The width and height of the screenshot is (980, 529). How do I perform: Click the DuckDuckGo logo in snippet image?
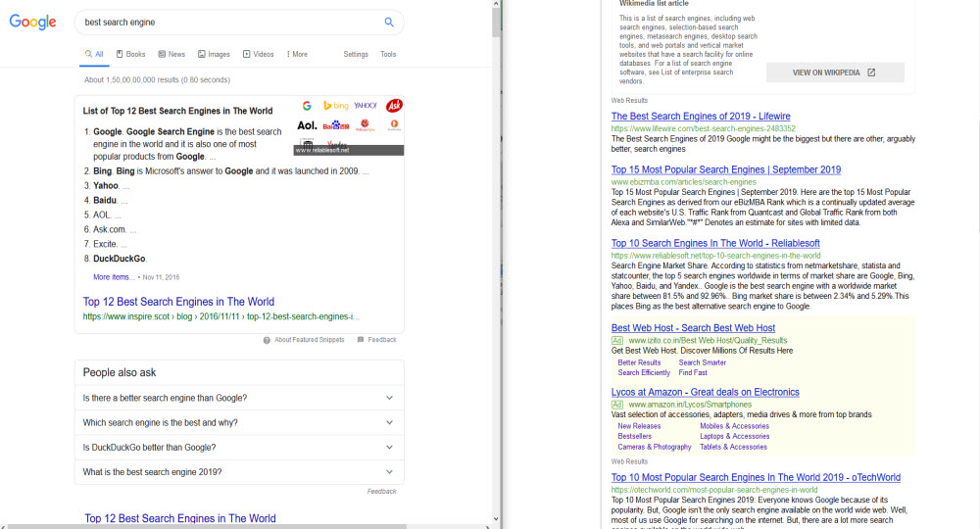(x=394, y=125)
